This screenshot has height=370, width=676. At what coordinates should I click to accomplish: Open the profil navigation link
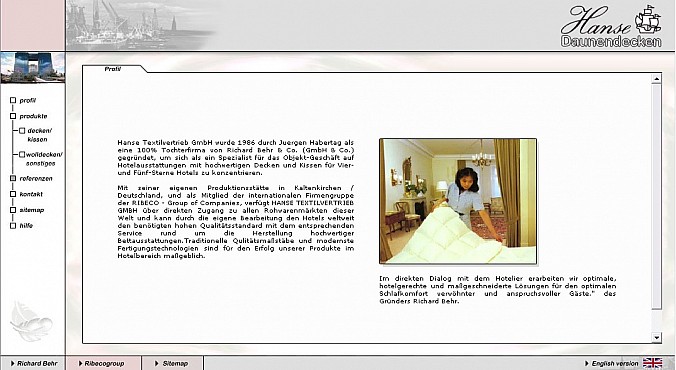(28, 100)
